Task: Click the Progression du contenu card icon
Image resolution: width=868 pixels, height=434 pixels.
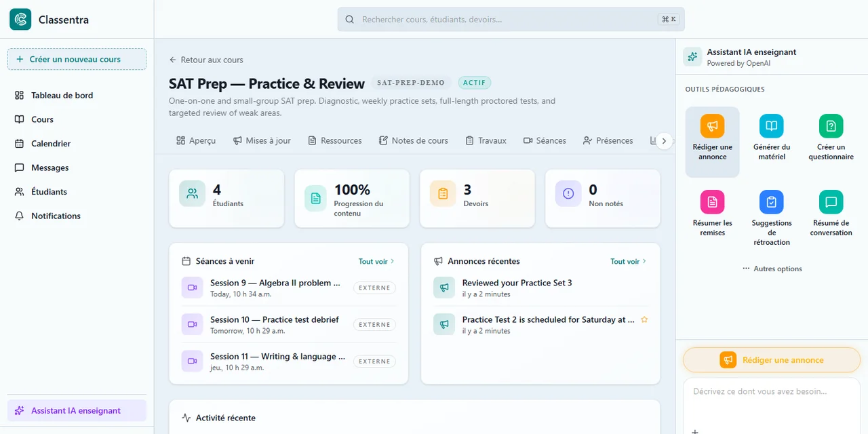Action: pyautogui.click(x=315, y=198)
